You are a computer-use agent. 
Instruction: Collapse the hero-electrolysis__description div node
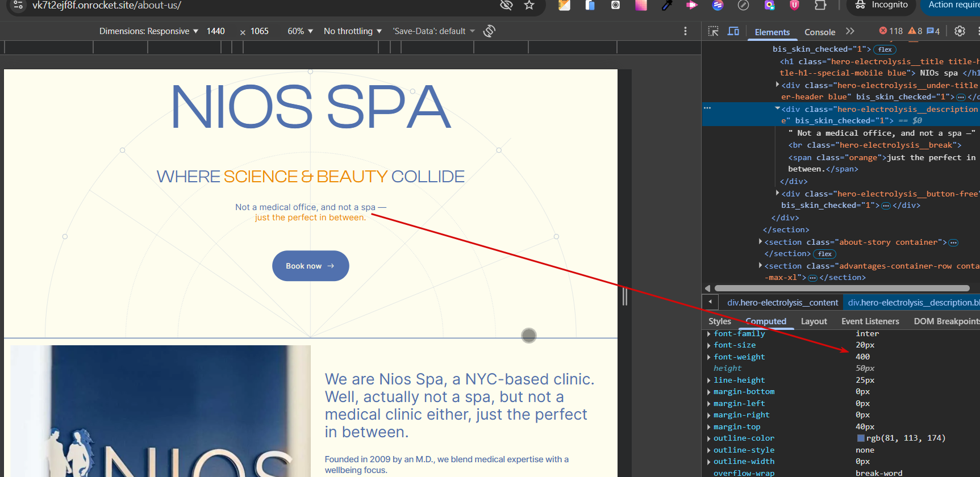777,108
